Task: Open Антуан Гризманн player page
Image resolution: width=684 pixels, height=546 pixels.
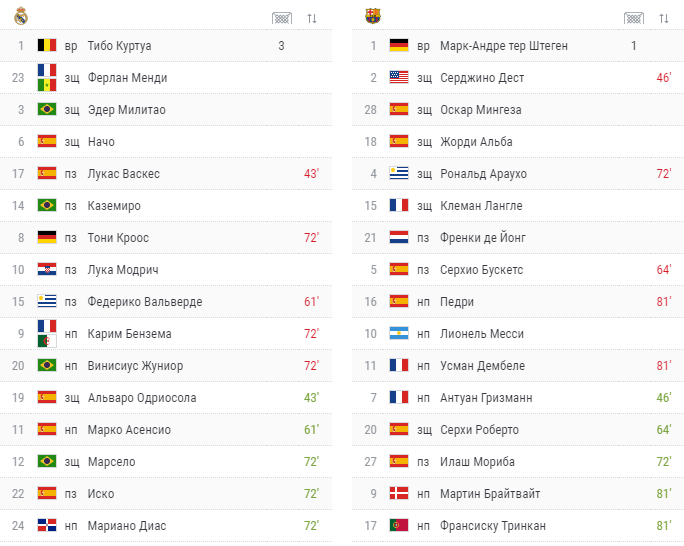Action: pyautogui.click(x=486, y=398)
